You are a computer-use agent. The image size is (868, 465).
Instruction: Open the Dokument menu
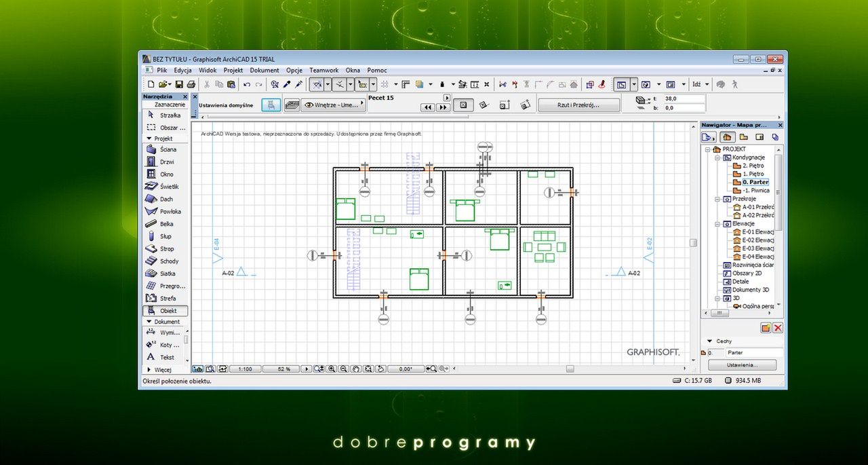[264, 70]
